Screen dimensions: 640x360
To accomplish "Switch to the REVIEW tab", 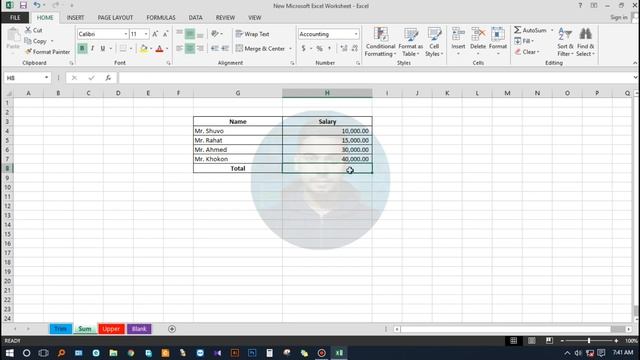I will point(225,18).
